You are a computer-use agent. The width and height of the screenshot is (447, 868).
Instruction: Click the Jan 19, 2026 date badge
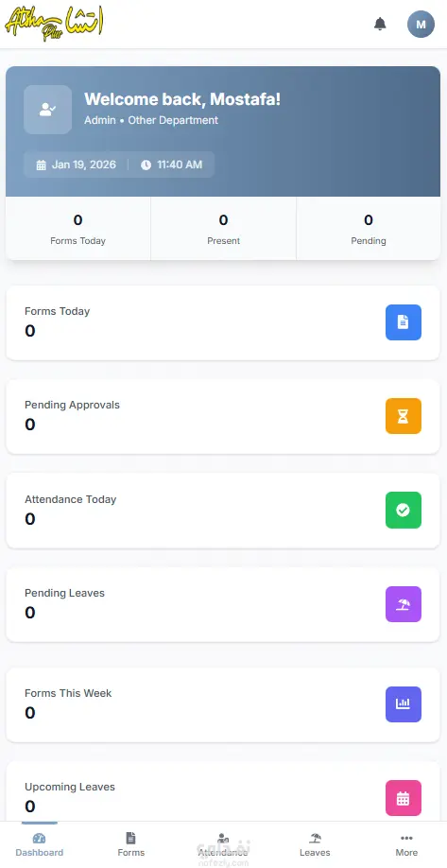click(77, 165)
